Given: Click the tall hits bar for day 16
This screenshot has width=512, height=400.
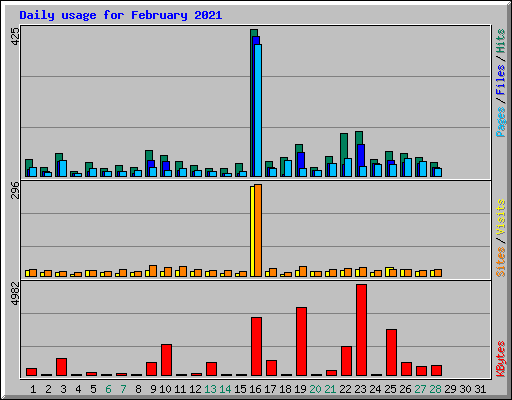Looking at the screenshot, I should (254, 103).
